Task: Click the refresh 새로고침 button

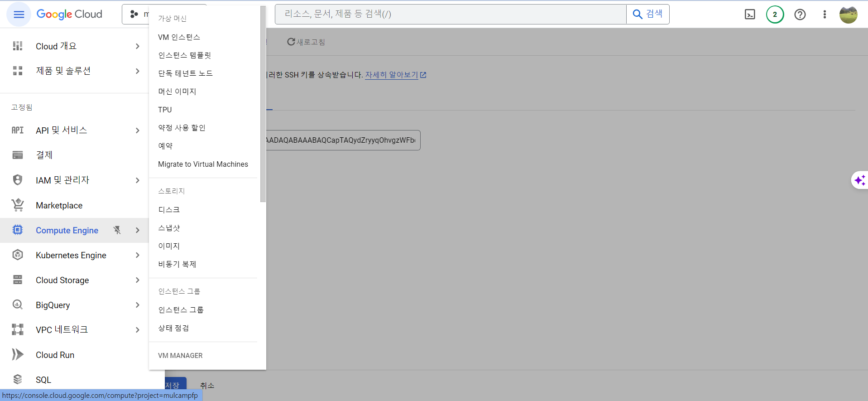Action: [306, 42]
